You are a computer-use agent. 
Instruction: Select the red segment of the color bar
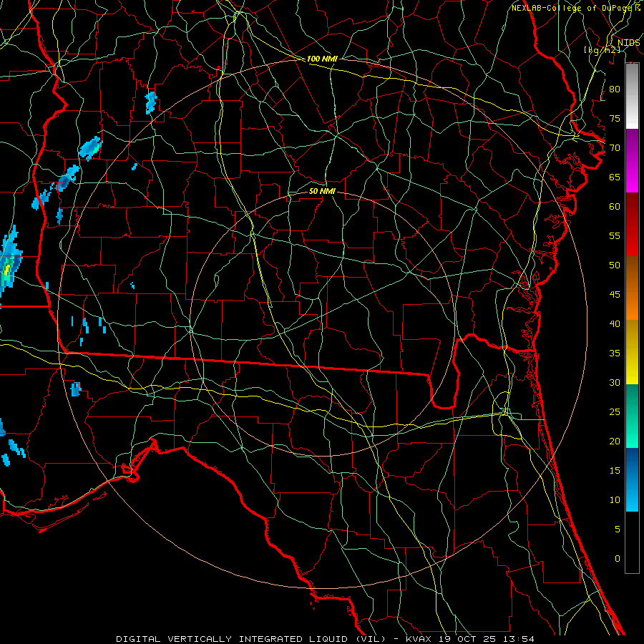[632, 225]
